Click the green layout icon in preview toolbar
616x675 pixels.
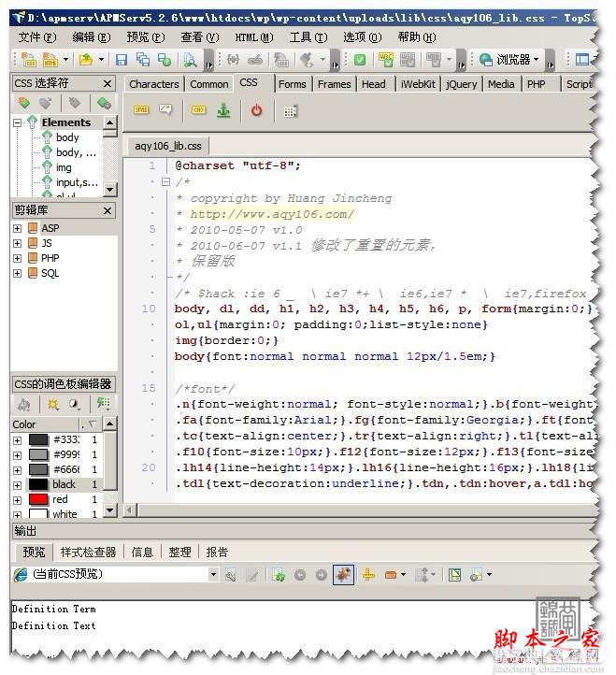point(454,575)
